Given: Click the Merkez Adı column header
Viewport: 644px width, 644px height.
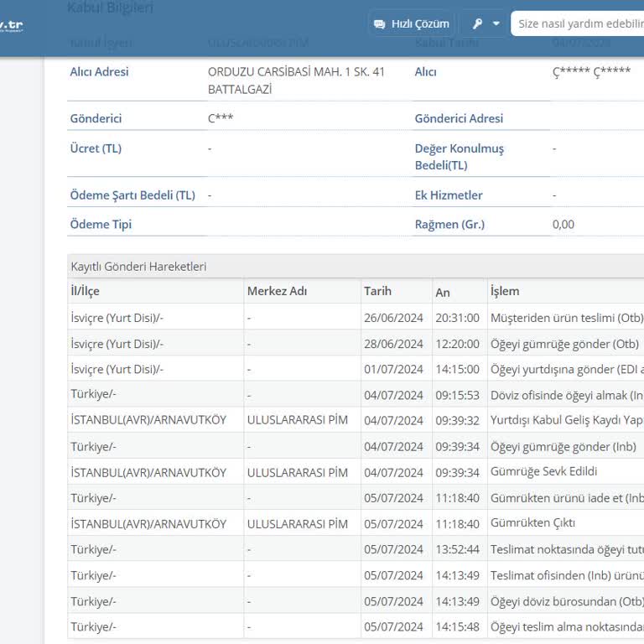Looking at the screenshot, I should tap(277, 291).
